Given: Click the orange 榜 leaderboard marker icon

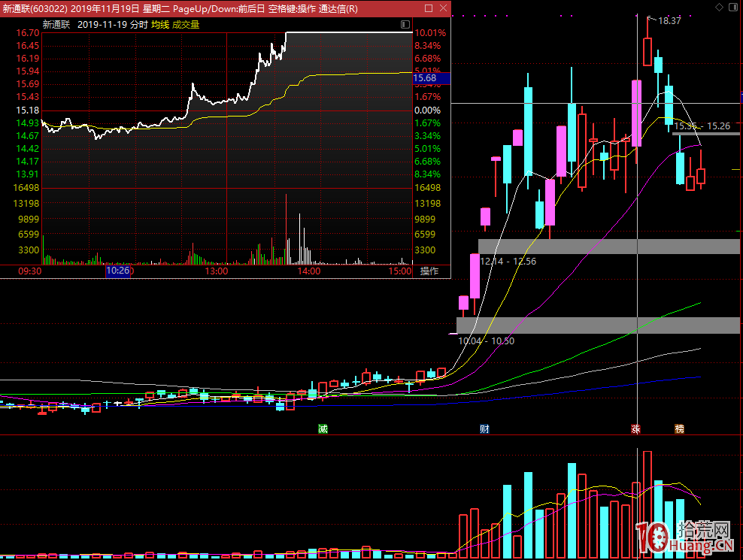Looking at the screenshot, I should tap(680, 429).
